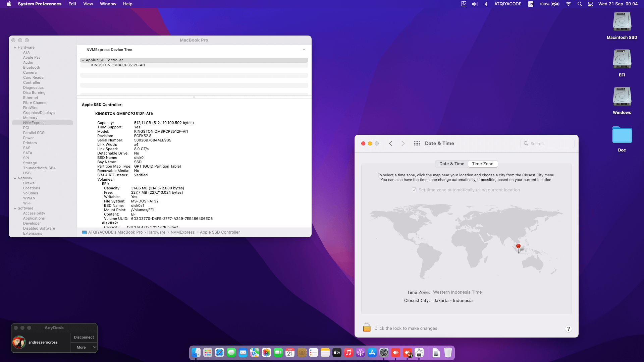This screenshot has width=644, height=362.
Task: Select Memory in the Hardware list
Action: pos(30,118)
